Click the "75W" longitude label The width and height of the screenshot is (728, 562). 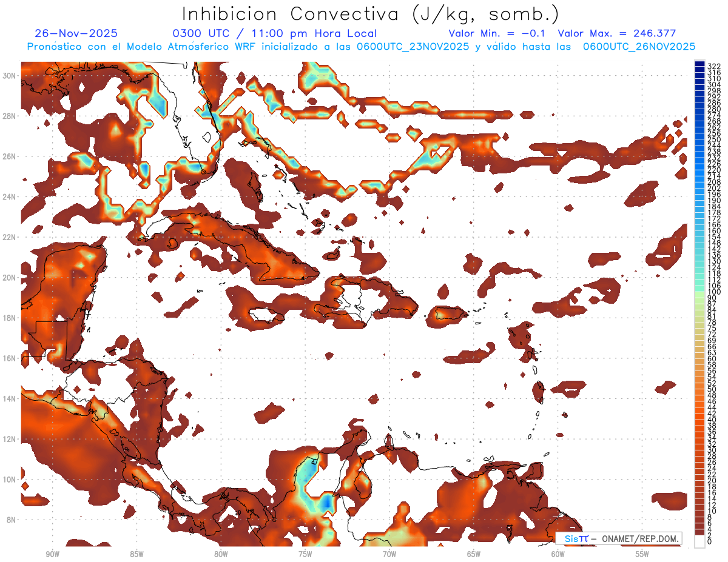[305, 554]
